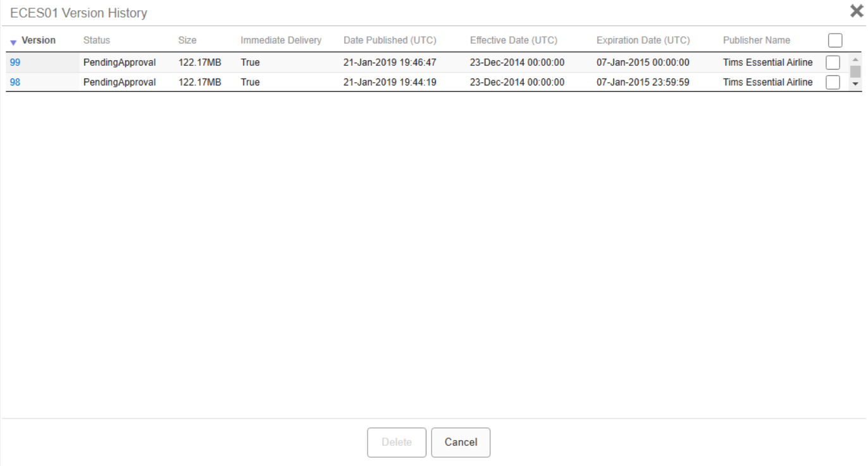
Task: Open version 99 link
Action: [x=15, y=62]
